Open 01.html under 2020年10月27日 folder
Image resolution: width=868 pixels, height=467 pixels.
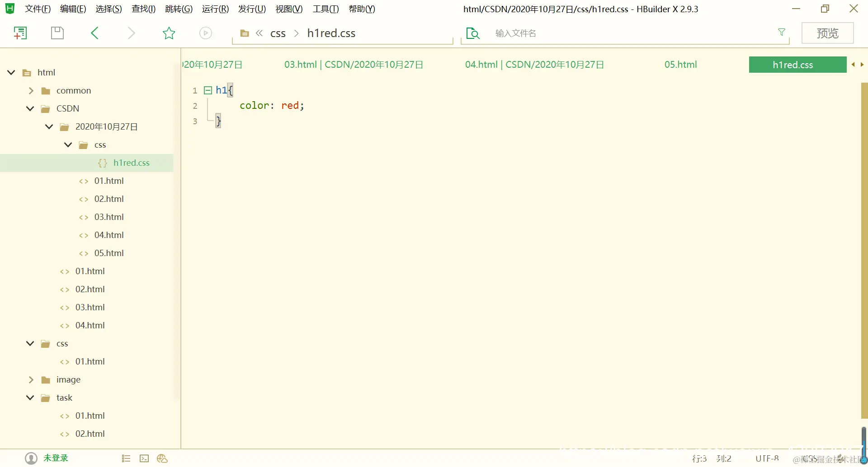pyautogui.click(x=109, y=181)
